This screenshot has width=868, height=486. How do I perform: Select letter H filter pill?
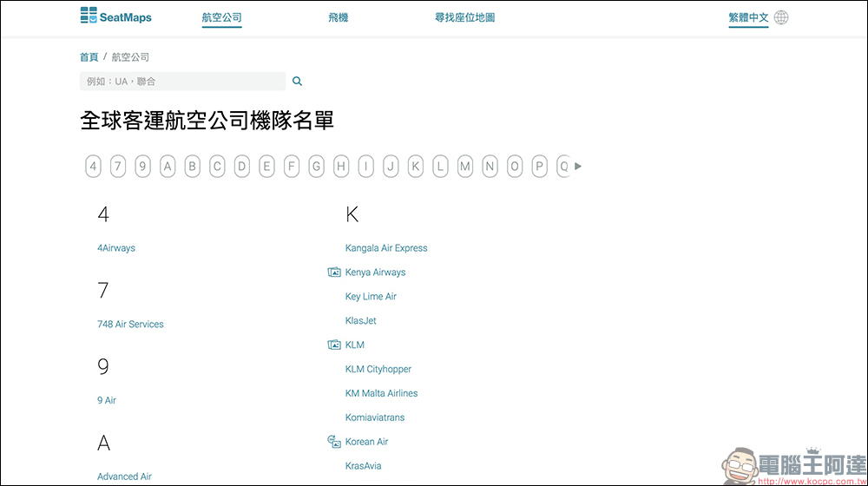[x=341, y=166]
